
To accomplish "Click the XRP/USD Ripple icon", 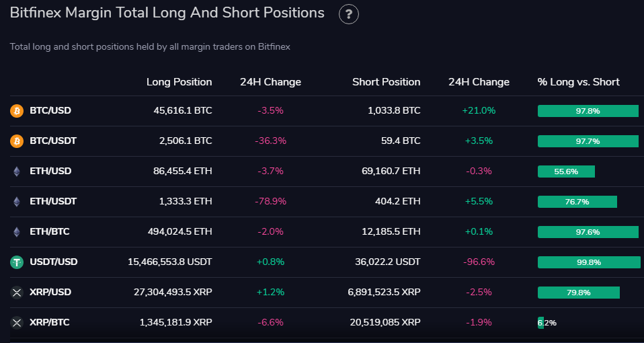I will click(17, 293).
